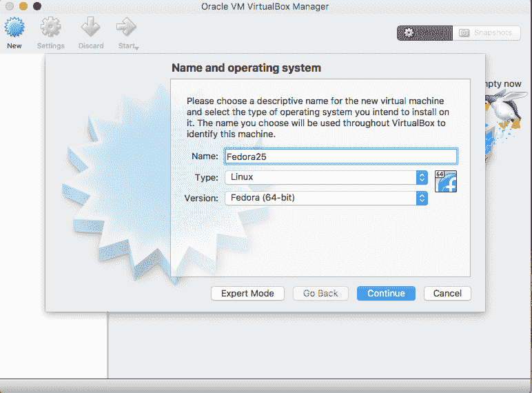
Task: Click the "Version:" label
Action: click(201, 198)
